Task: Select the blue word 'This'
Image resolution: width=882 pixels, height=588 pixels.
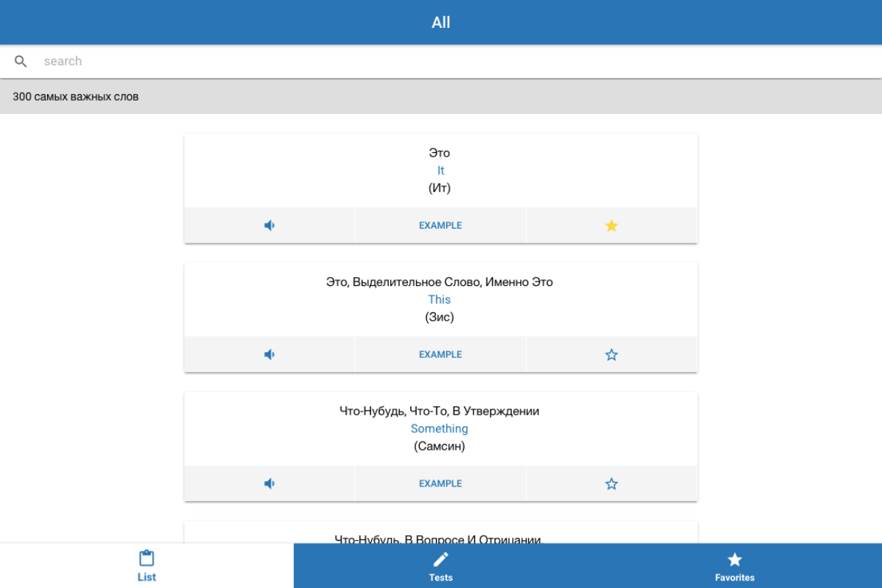Action: point(440,299)
